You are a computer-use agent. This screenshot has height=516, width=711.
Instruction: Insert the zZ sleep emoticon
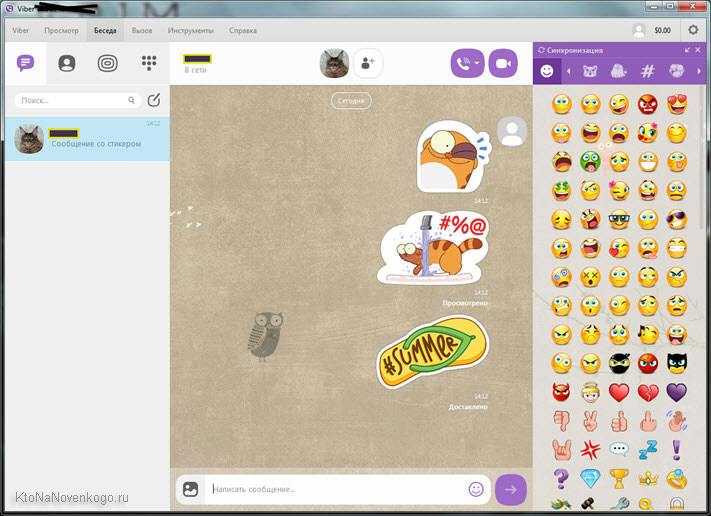click(x=648, y=450)
